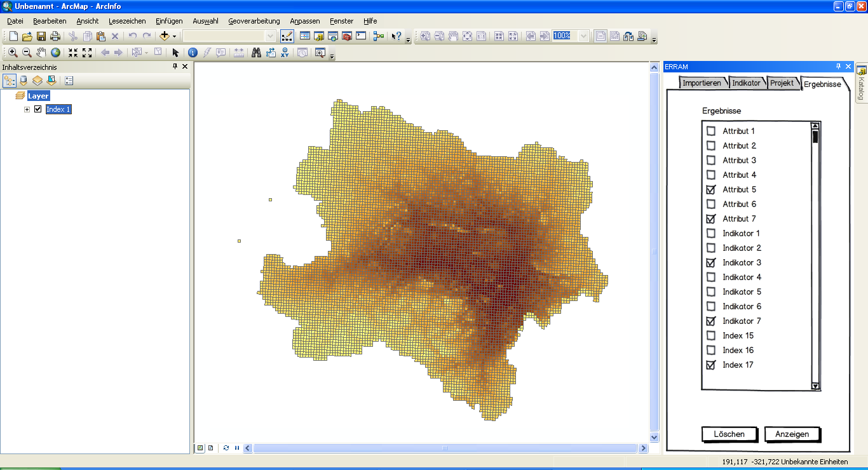Open Table of Contents options
Screen dimensions: 868x470
69,81
